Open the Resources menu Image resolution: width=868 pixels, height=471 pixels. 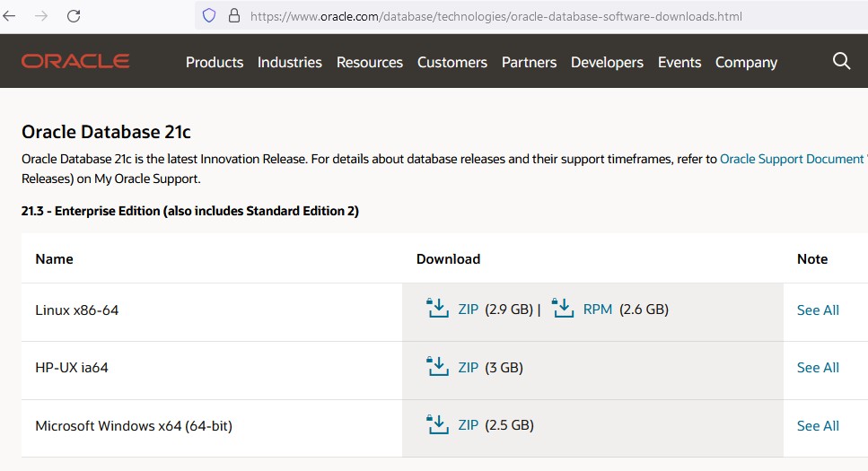point(370,63)
